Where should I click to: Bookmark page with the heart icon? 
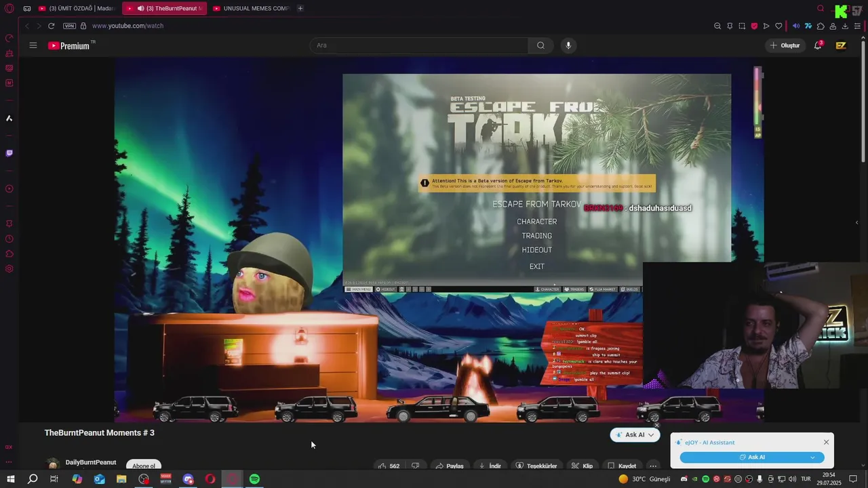point(778,26)
